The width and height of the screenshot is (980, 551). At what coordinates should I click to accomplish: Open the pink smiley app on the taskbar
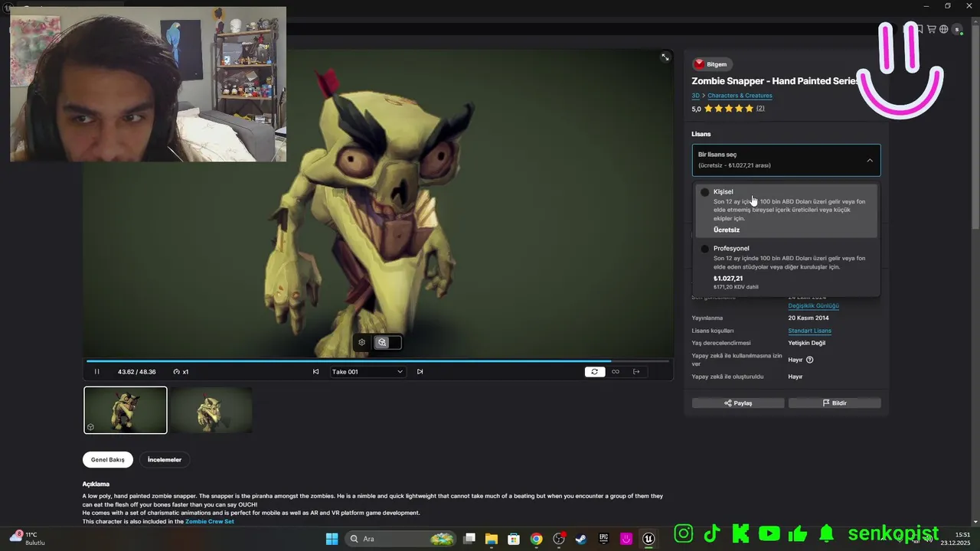click(x=626, y=539)
